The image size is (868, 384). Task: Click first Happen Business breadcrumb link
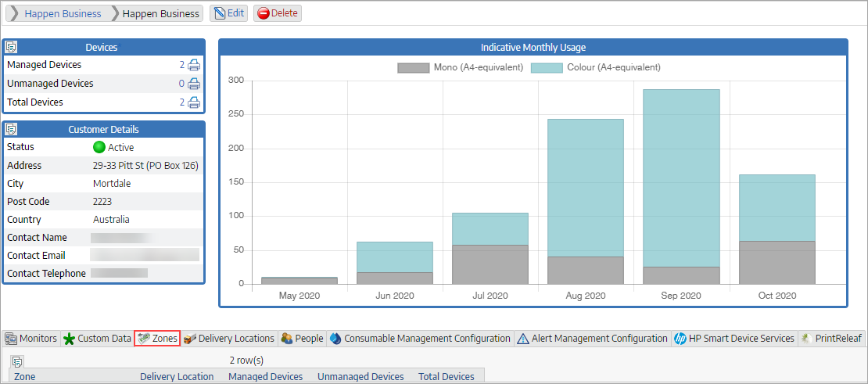63,13
